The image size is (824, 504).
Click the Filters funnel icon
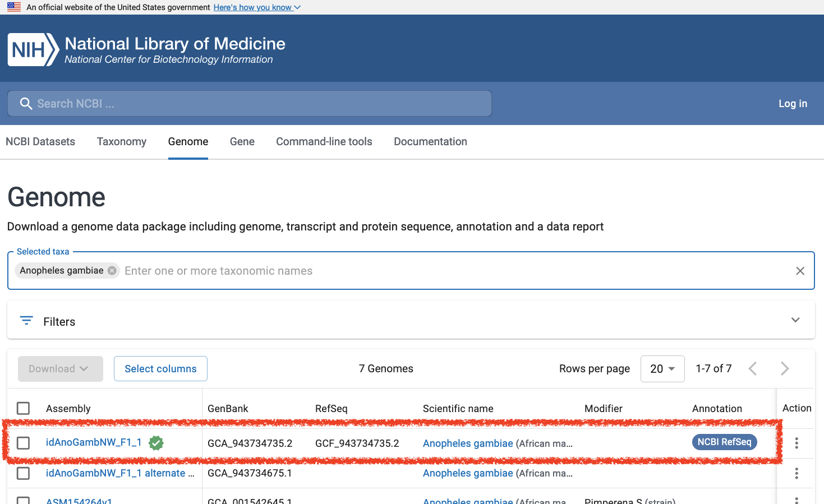click(x=26, y=321)
